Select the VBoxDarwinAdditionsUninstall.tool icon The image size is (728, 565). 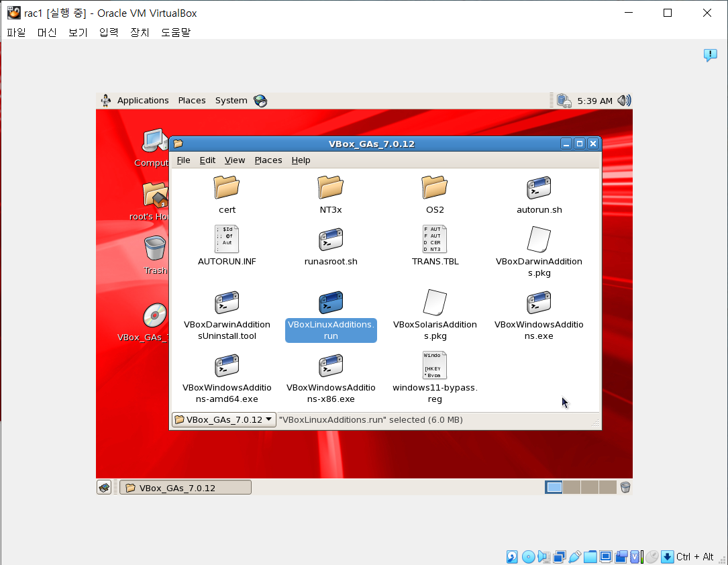(227, 303)
